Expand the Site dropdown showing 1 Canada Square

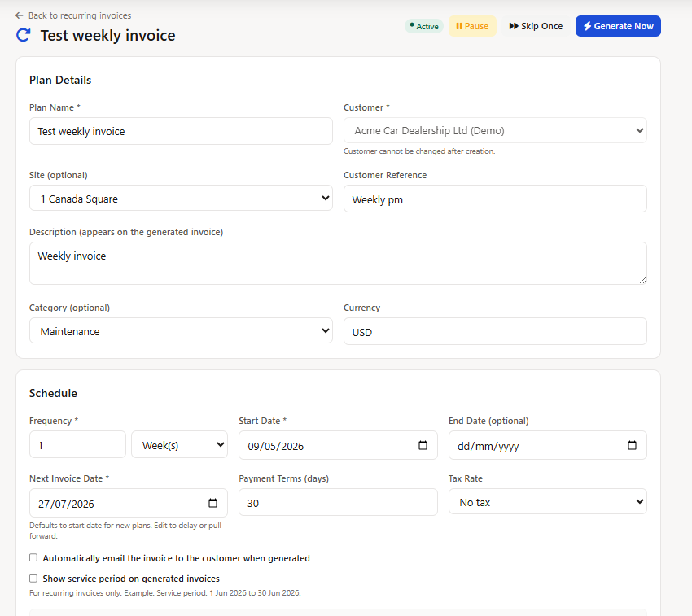(x=181, y=198)
